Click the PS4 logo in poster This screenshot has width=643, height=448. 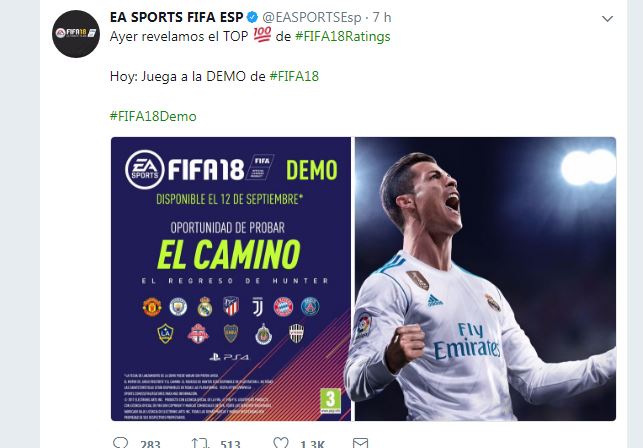point(229,357)
